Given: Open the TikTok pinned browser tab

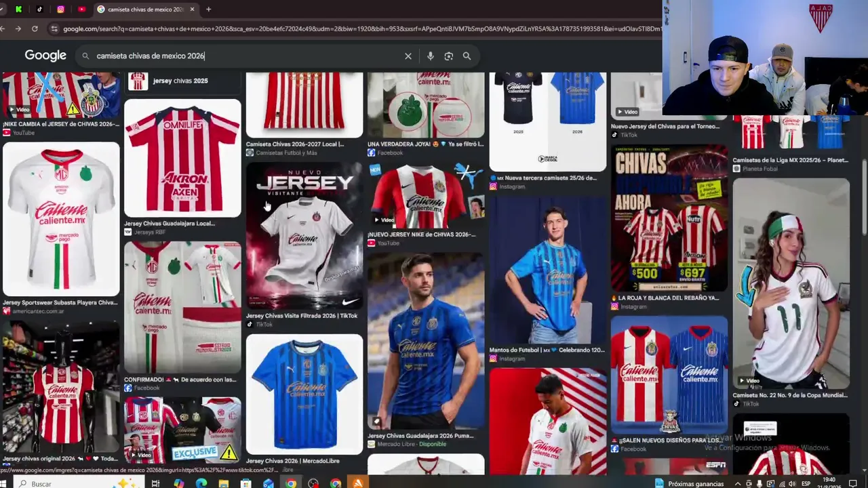Looking at the screenshot, I should tap(39, 9).
